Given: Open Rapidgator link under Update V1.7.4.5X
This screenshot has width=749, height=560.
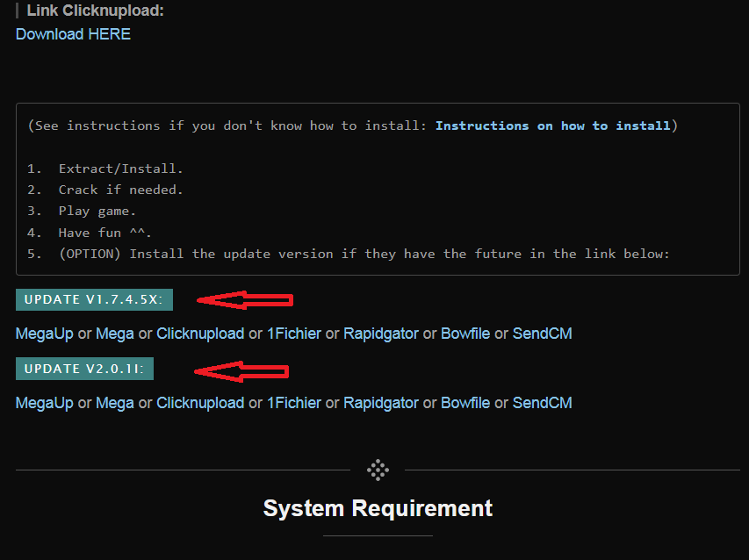Looking at the screenshot, I should (x=381, y=334).
